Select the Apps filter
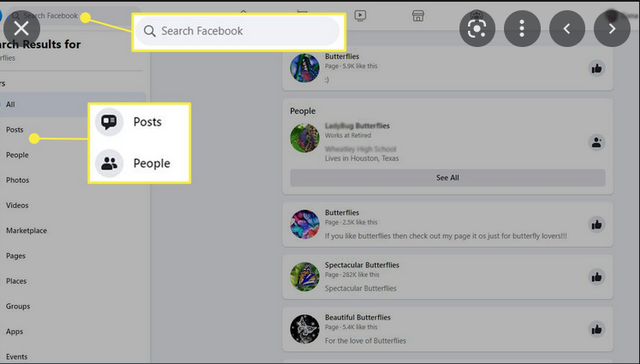The width and height of the screenshot is (640, 364). (x=15, y=332)
